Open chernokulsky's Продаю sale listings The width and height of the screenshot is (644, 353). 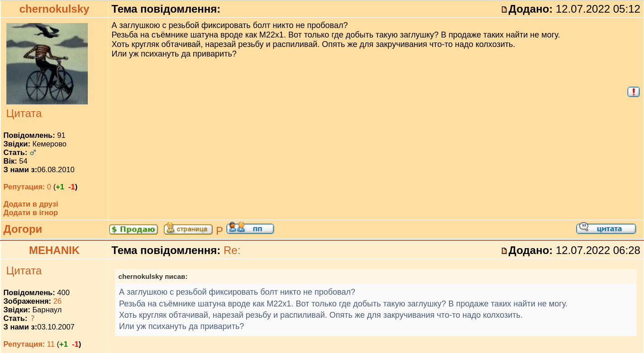pos(134,229)
